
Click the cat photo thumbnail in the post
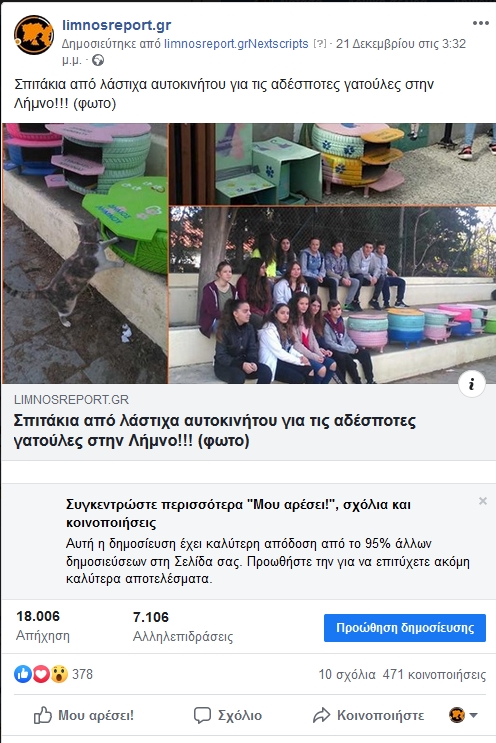(x=85, y=254)
